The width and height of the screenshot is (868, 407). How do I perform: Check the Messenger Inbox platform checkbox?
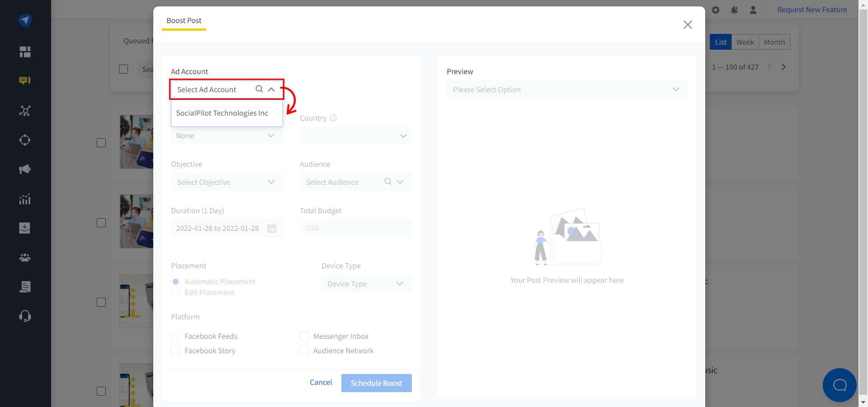click(304, 336)
